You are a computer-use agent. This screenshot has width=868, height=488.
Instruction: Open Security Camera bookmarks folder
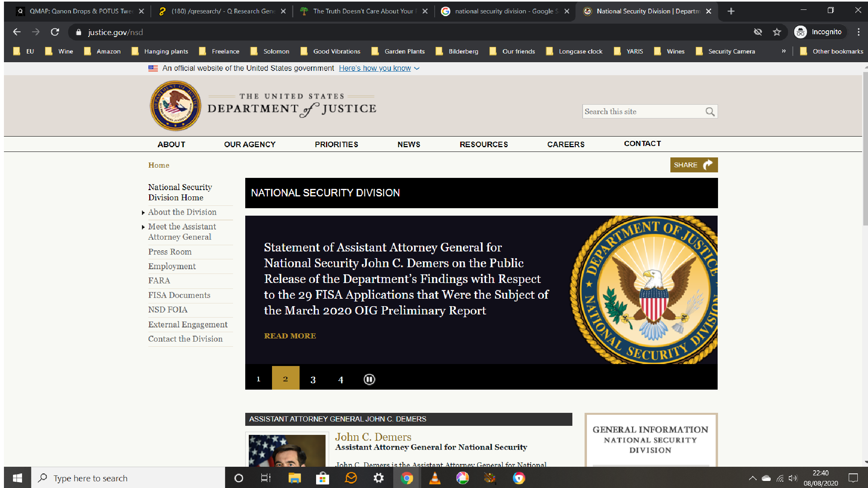(725, 51)
